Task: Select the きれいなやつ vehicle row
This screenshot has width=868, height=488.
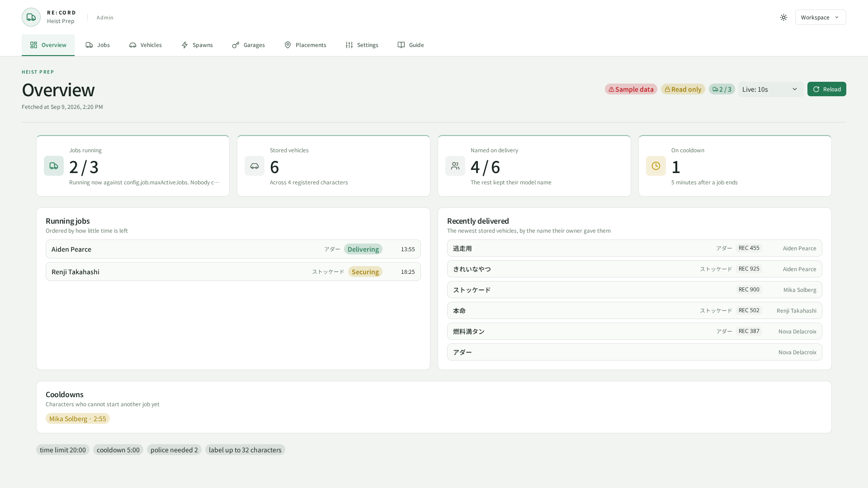Action: tap(635, 269)
